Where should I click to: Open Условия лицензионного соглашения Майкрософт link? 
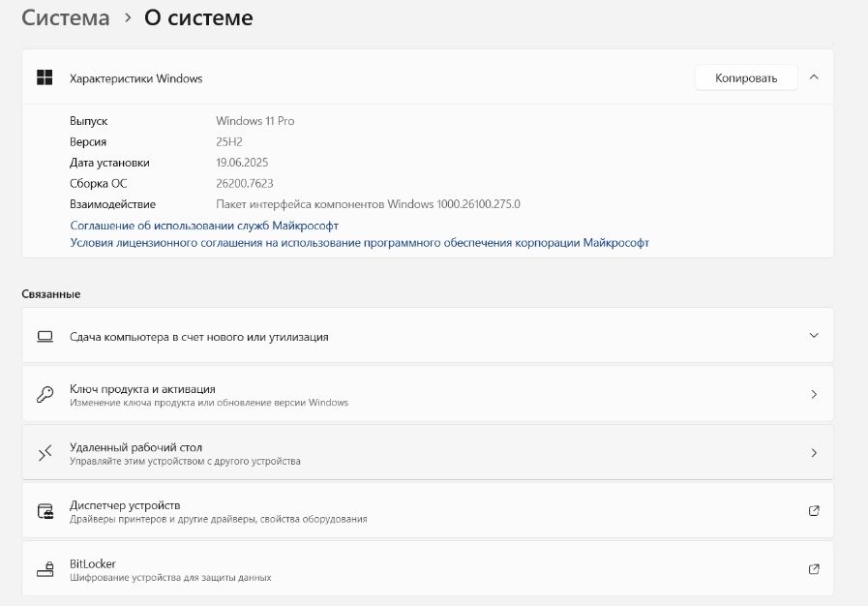(x=359, y=243)
